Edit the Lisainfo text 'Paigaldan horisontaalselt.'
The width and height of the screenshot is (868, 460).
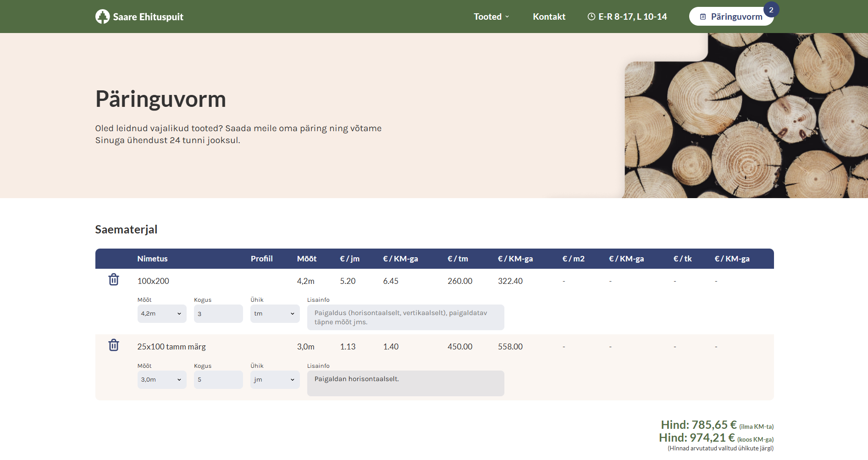pyautogui.click(x=405, y=383)
